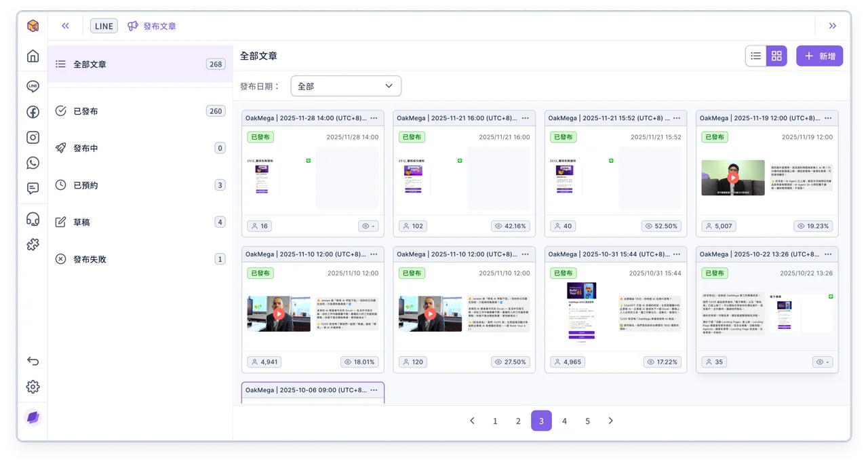Open the settings gear in sidebar
868x464 pixels.
click(x=33, y=387)
